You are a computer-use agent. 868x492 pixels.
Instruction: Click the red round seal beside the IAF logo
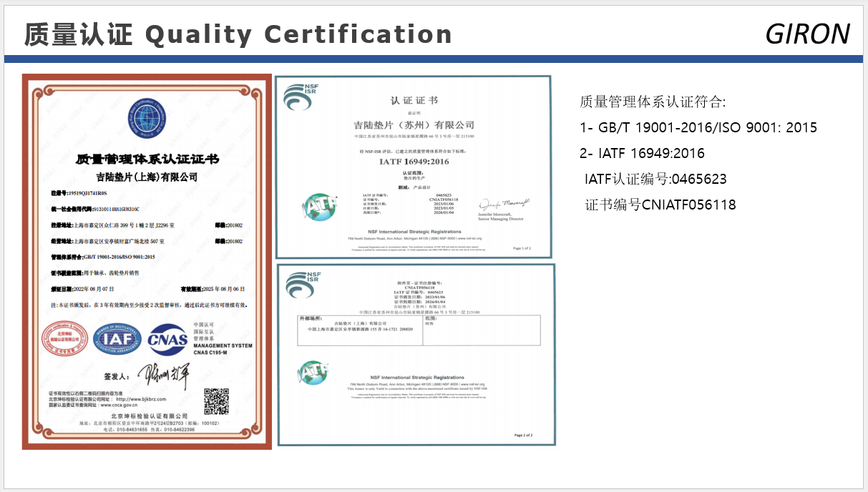(67, 339)
